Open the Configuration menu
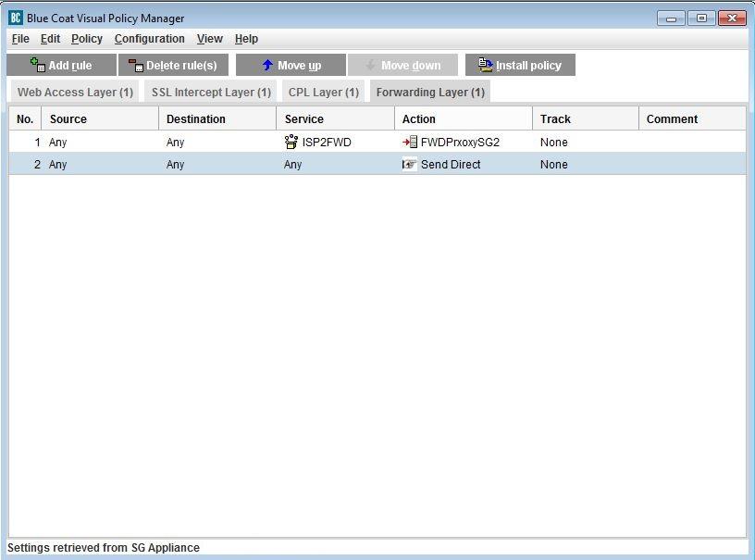Image resolution: width=755 pixels, height=560 pixels. [x=149, y=39]
